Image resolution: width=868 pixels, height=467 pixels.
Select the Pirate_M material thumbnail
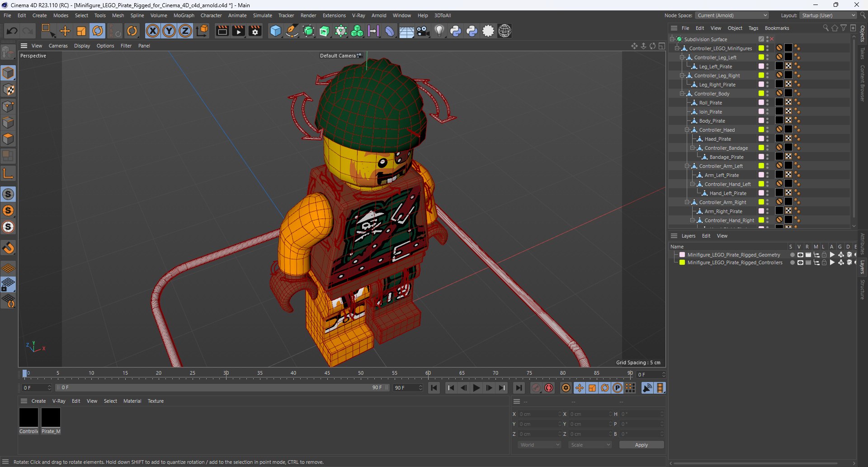coord(51,418)
